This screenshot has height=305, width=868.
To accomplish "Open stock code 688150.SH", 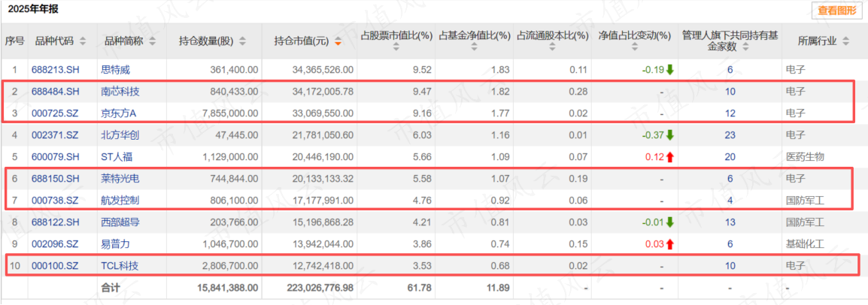I will coord(56,179).
